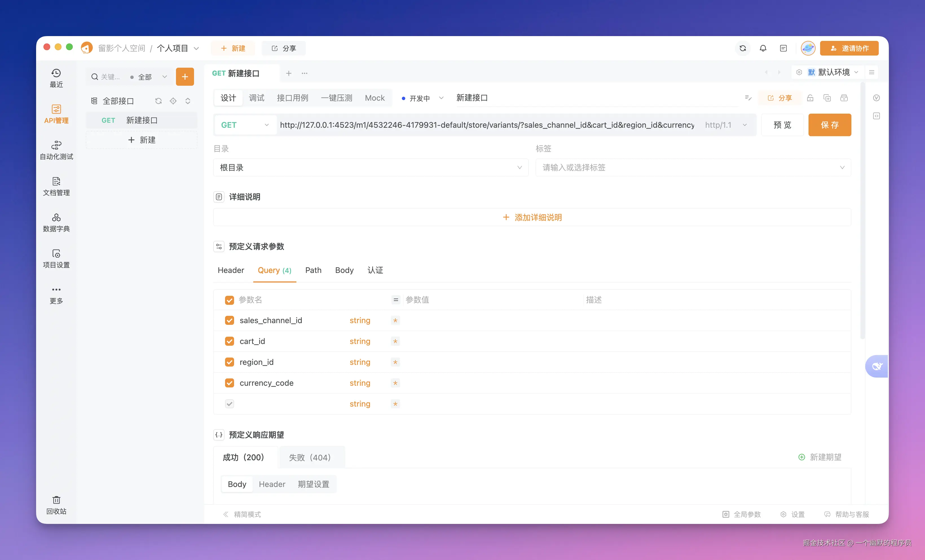Click 添加详细说明 link
The height and width of the screenshot is (560, 925).
click(532, 217)
